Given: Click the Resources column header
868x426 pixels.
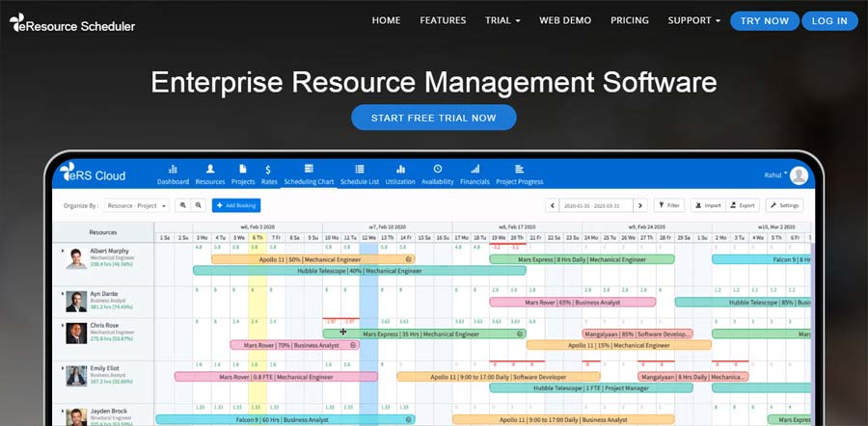Looking at the screenshot, I should point(103,232).
